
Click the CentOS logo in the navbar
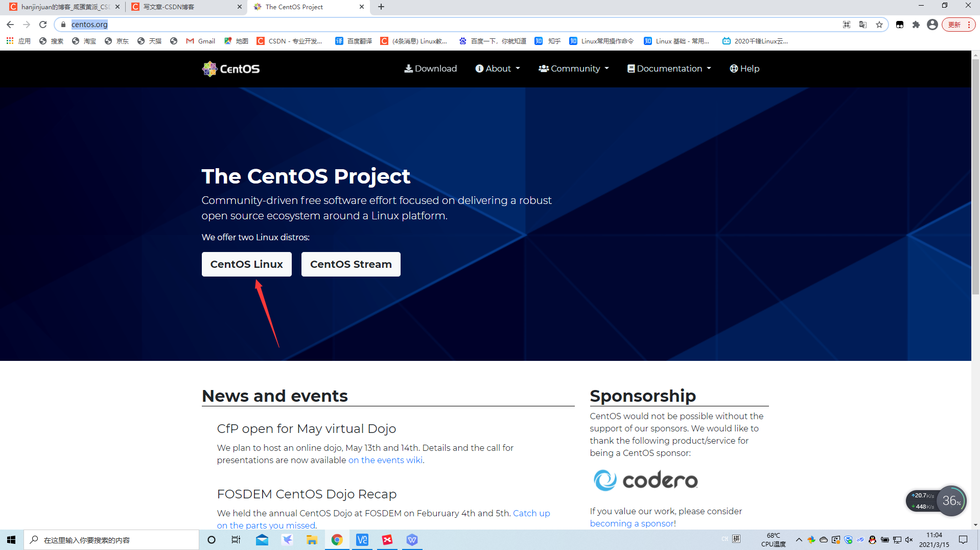(231, 68)
